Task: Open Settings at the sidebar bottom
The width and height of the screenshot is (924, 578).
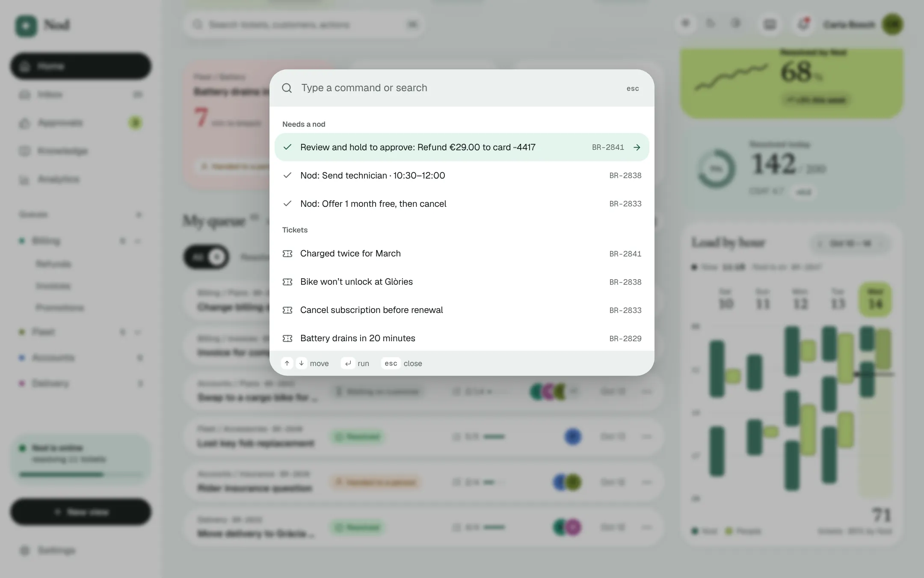Action: click(x=81, y=551)
